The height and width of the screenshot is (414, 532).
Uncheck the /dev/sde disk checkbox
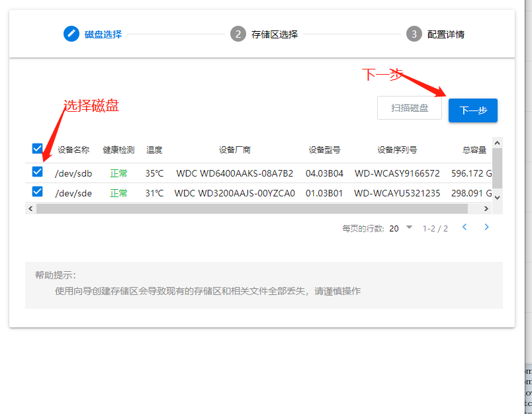pyautogui.click(x=38, y=192)
